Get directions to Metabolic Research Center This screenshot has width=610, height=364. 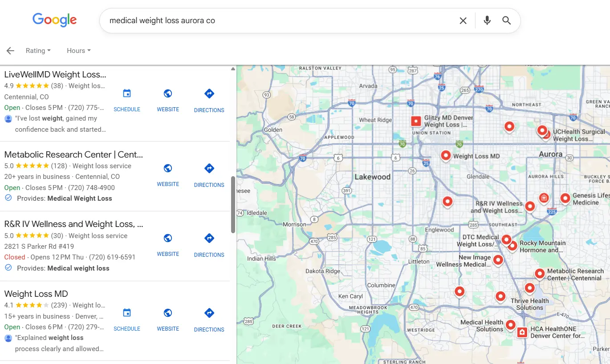(209, 175)
